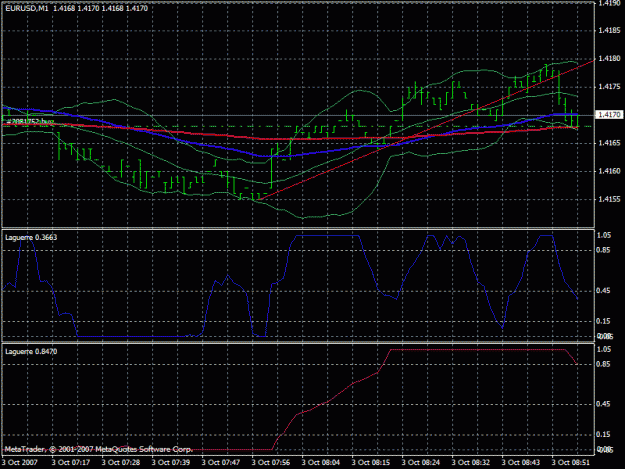Click 0.45 level in Laguerre 0.8470 pane
The width and height of the screenshot is (625, 469).
(603, 404)
